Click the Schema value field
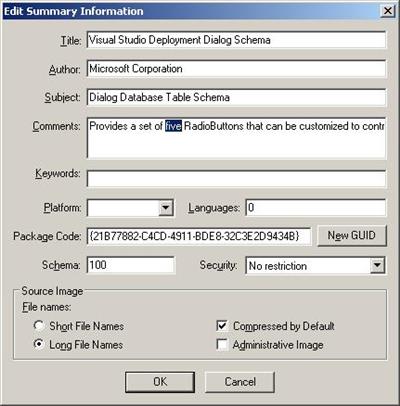 131,265
